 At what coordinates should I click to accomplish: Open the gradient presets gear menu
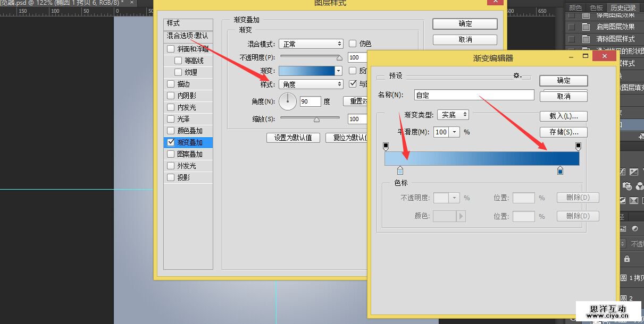click(516, 76)
